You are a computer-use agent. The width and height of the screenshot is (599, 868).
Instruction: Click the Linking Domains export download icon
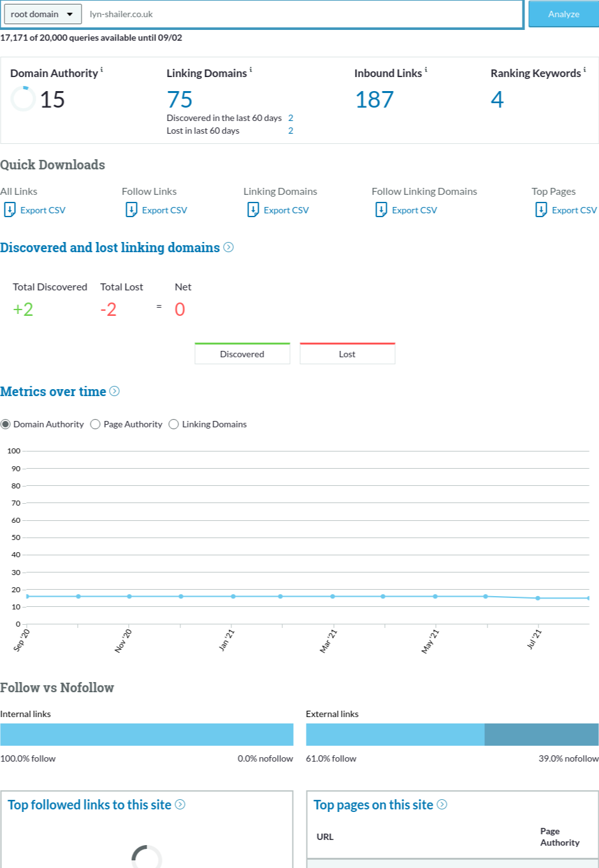254,210
